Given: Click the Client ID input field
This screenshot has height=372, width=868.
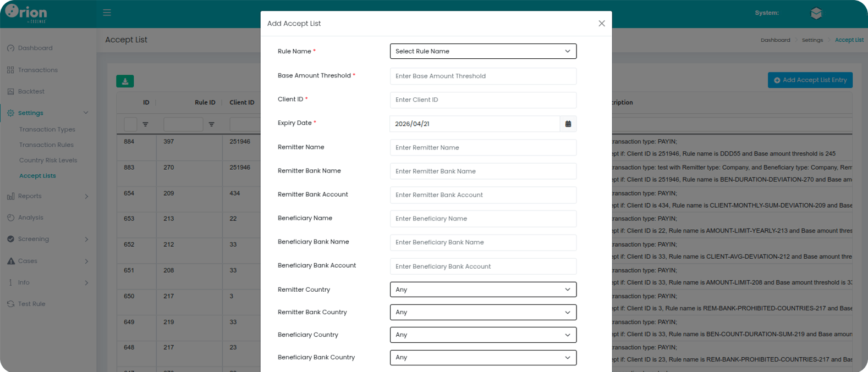Looking at the screenshot, I should click(x=482, y=100).
